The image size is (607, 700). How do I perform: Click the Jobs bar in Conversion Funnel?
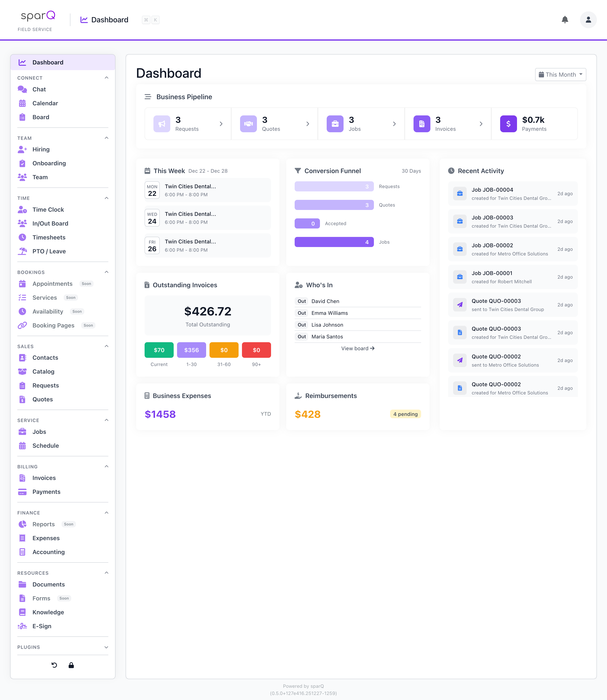[x=334, y=242]
